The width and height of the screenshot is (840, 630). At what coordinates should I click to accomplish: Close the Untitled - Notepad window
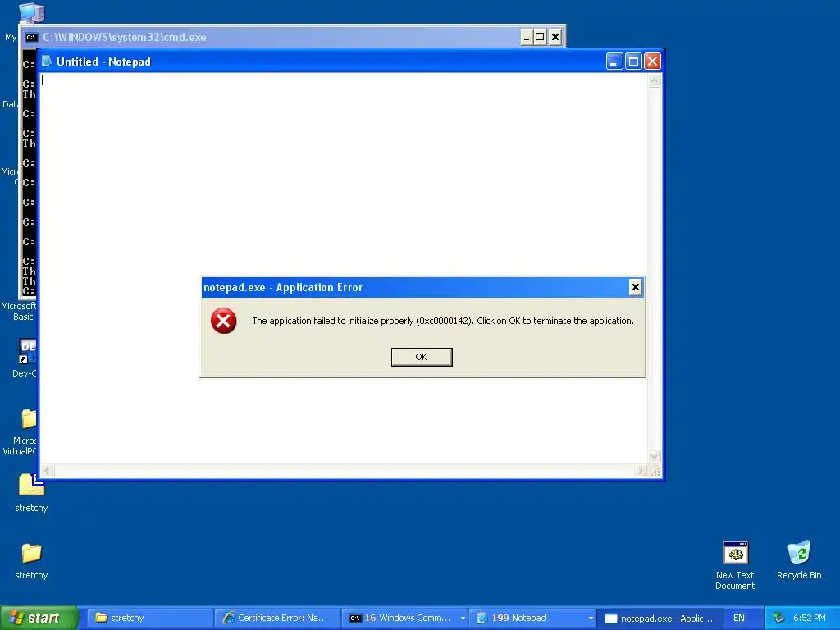[652, 62]
